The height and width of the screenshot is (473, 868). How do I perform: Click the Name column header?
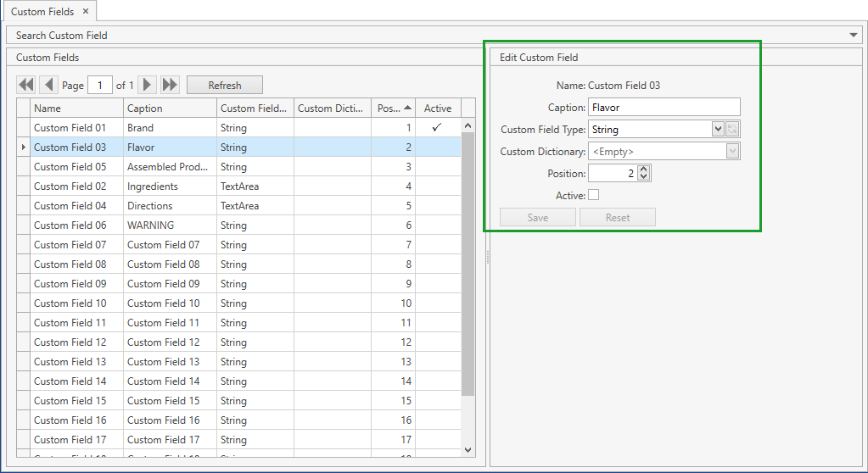[76, 108]
